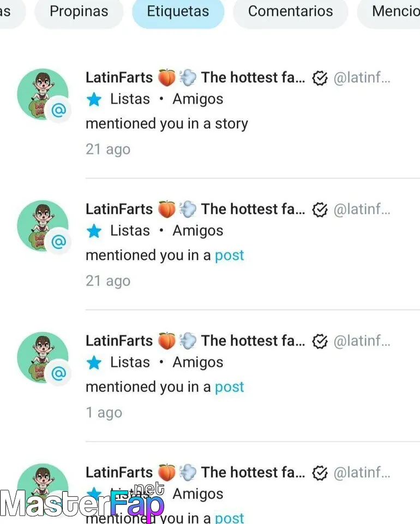
Task: Click the @ mention badge on second avatar
Action: click(59, 242)
